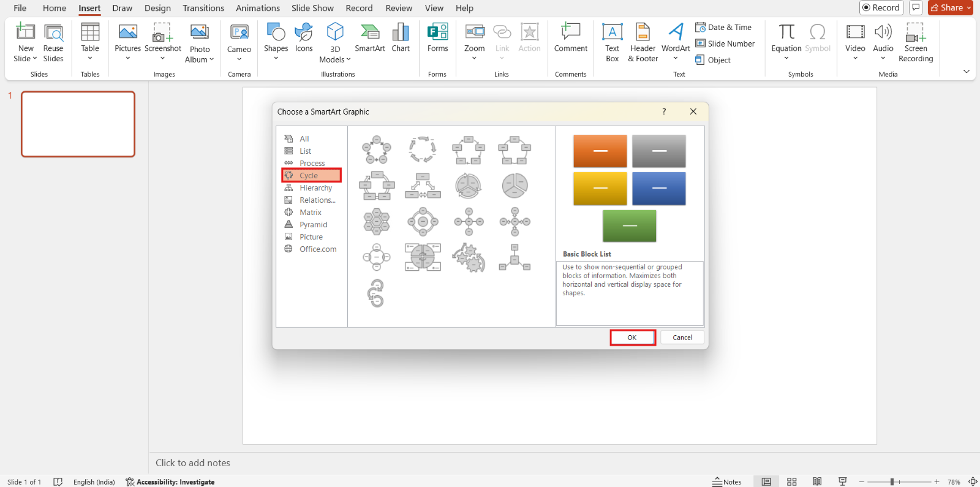
Task: Go to the Slide Show tab
Action: (312, 8)
